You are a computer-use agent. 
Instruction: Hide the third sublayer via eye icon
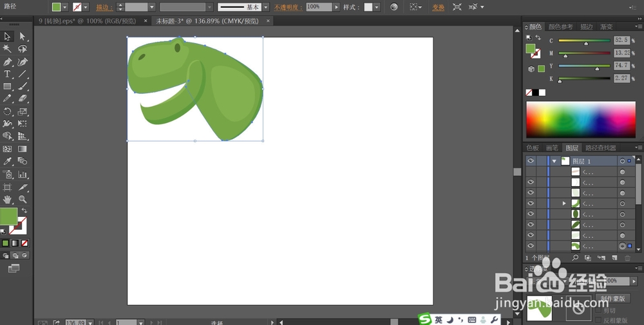tap(531, 192)
